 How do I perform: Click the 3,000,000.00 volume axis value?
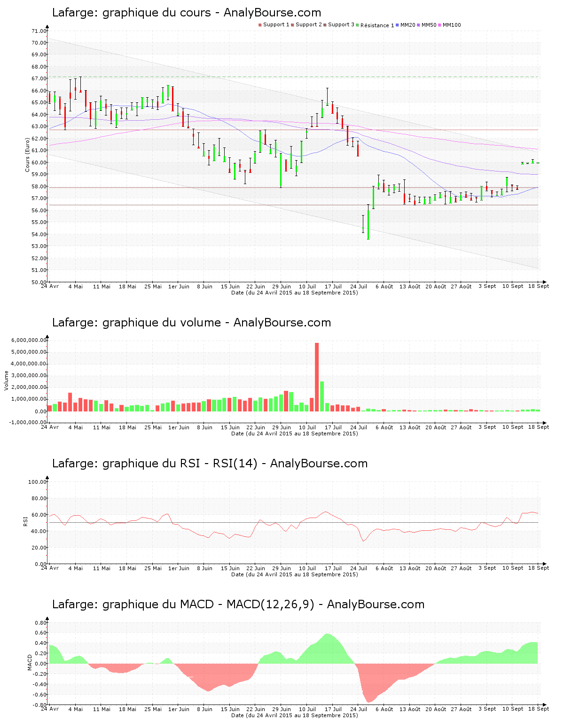tap(28, 376)
